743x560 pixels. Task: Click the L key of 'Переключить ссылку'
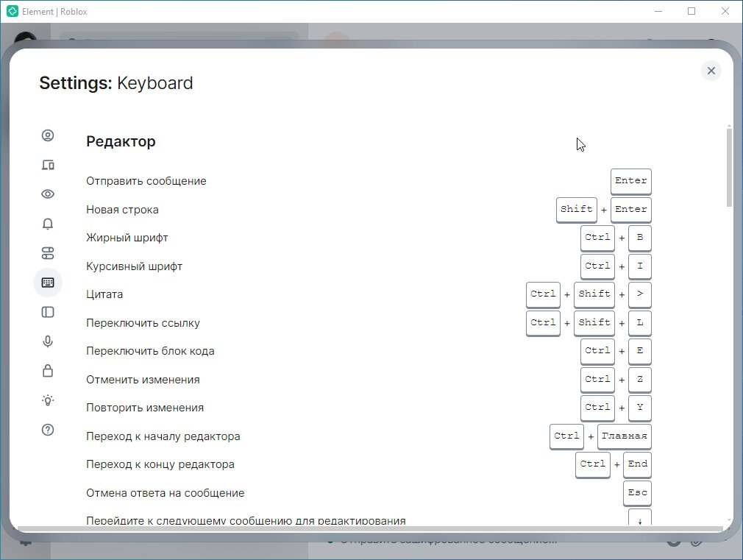640,323
